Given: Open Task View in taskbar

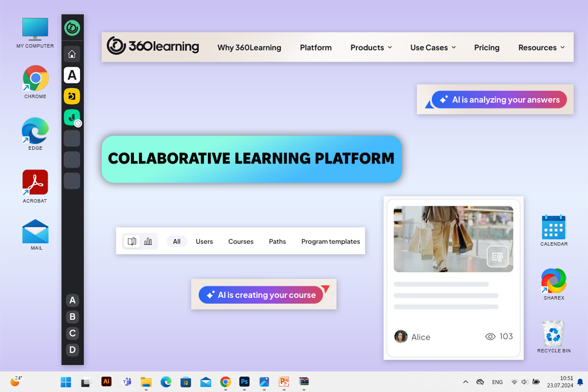Looking at the screenshot, I should tap(86, 382).
